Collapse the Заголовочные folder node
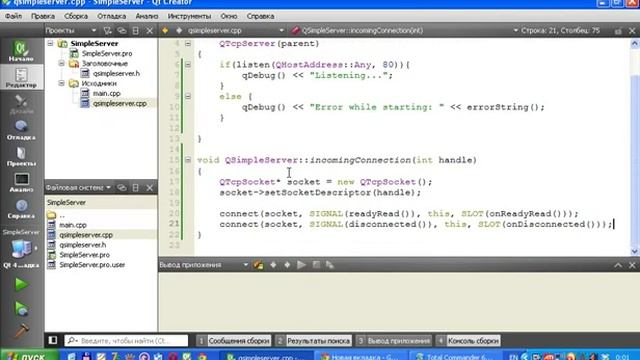This screenshot has width=640, height=360. tap(61, 63)
